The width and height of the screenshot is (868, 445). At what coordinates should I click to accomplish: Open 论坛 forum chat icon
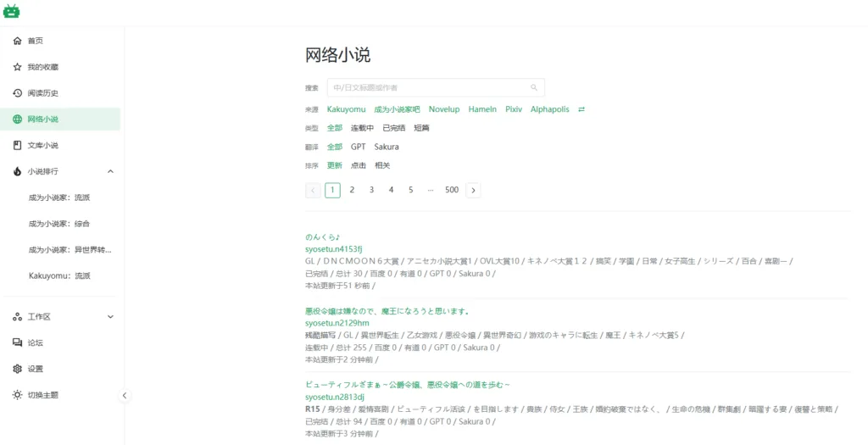point(18,343)
